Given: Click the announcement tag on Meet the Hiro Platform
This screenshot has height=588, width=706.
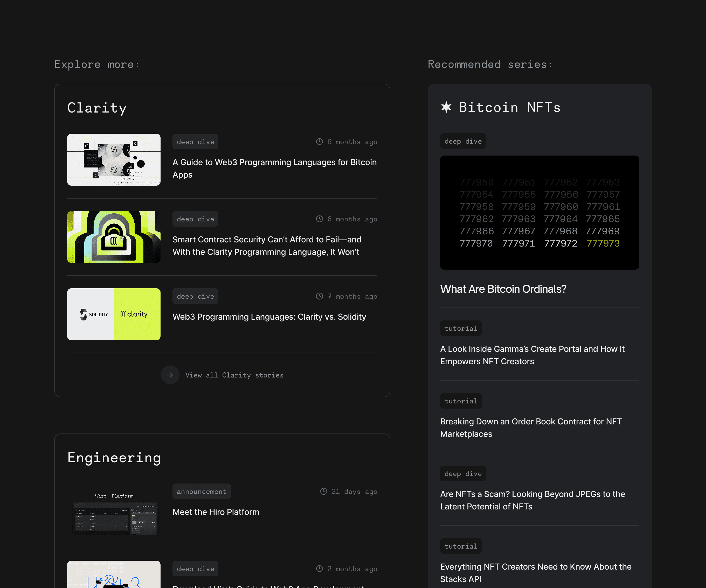Looking at the screenshot, I should click(202, 492).
